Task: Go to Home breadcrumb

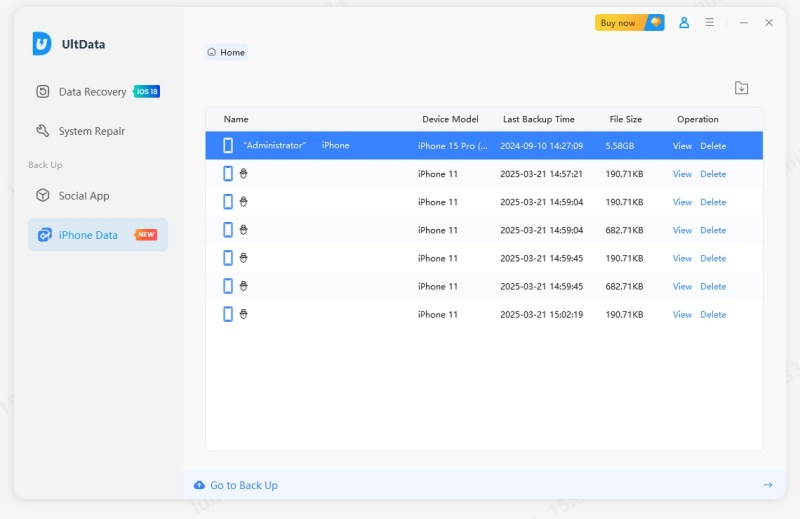Action: tap(227, 52)
